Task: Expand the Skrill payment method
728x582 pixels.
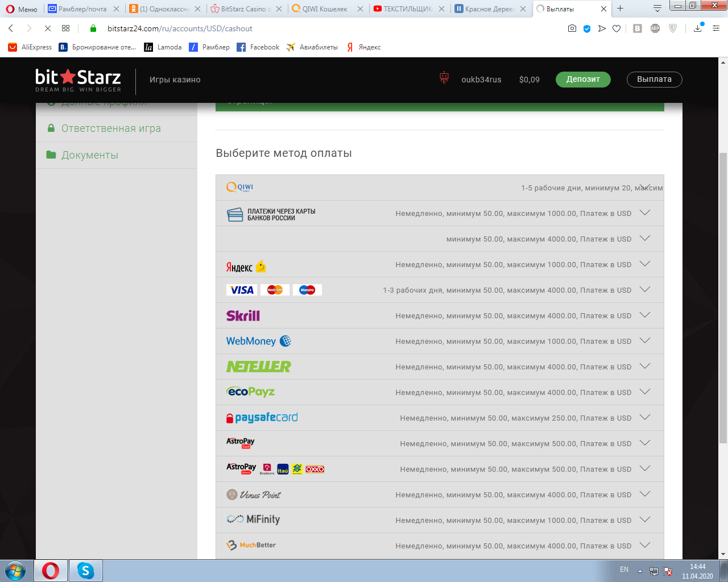Action: [x=644, y=315]
